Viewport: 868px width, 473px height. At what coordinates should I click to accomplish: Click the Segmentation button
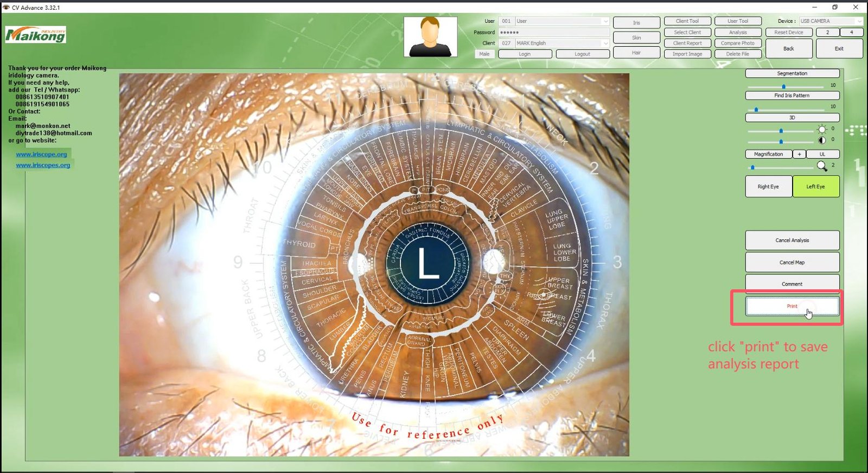tap(792, 73)
